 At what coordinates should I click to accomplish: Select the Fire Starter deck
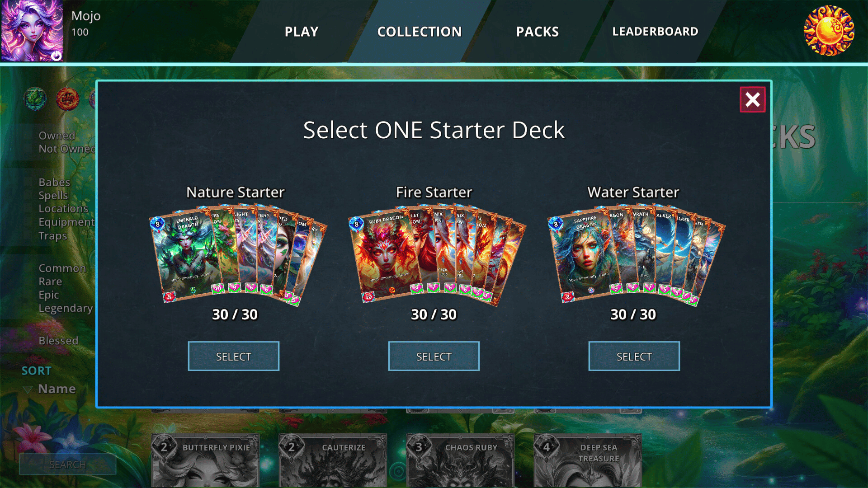coord(434,356)
